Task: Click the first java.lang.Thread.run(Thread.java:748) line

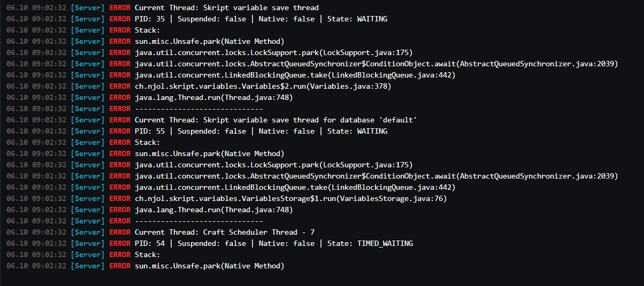Action: (150, 97)
